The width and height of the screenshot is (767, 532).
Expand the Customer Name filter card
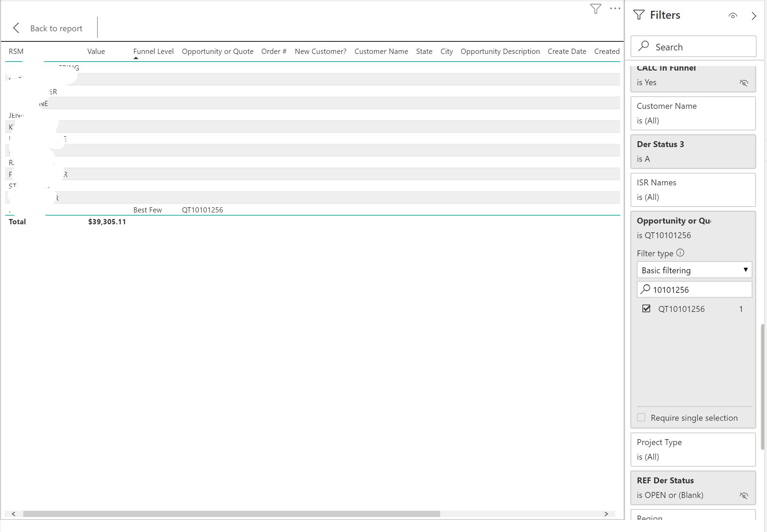(x=693, y=113)
